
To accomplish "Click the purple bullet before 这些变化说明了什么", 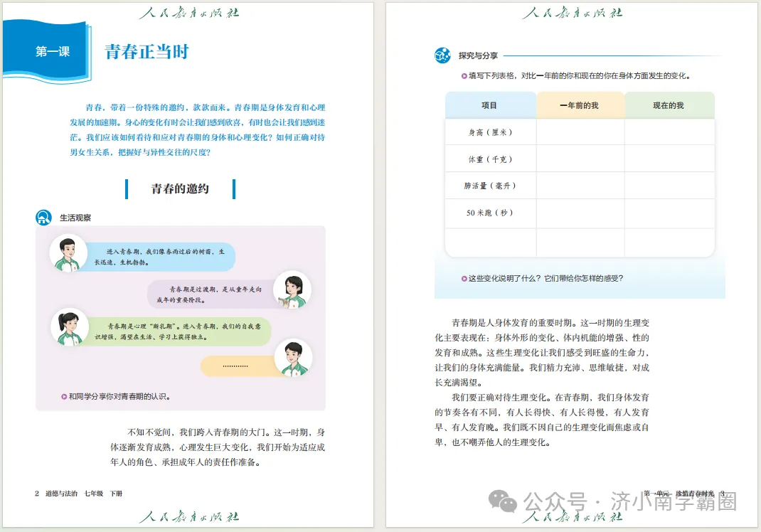I will (464, 279).
